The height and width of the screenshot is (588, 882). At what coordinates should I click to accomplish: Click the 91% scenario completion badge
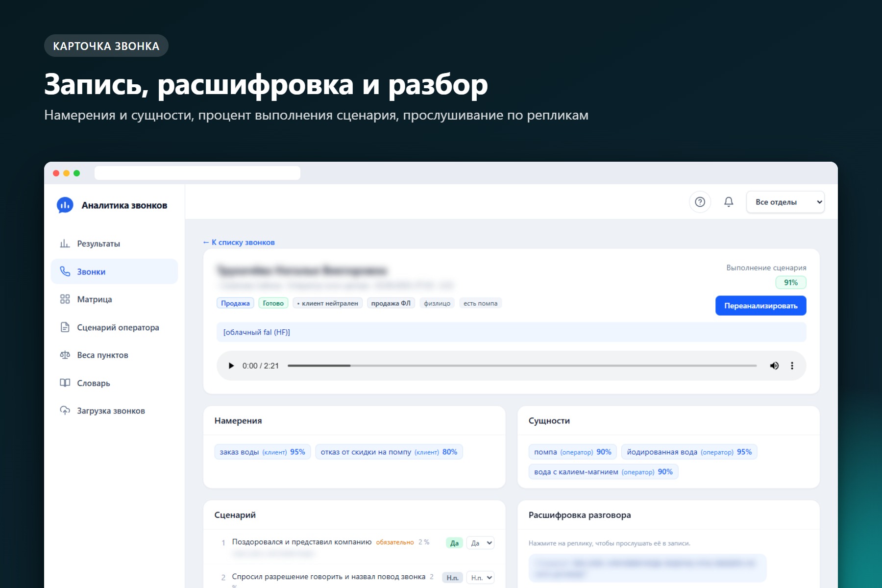(790, 283)
